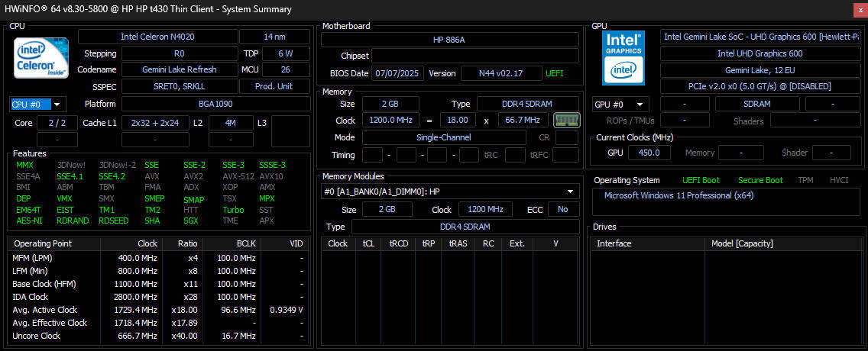Click the Intel Celeron inside logo
Screen dimensions: 868x351
pos(40,58)
